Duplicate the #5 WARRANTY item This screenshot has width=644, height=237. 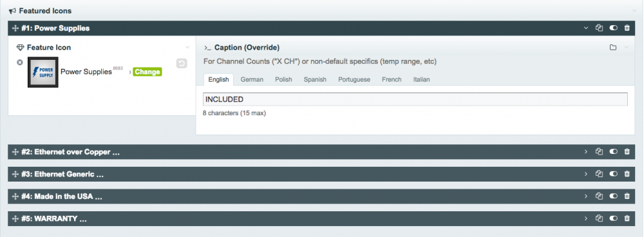(x=599, y=218)
